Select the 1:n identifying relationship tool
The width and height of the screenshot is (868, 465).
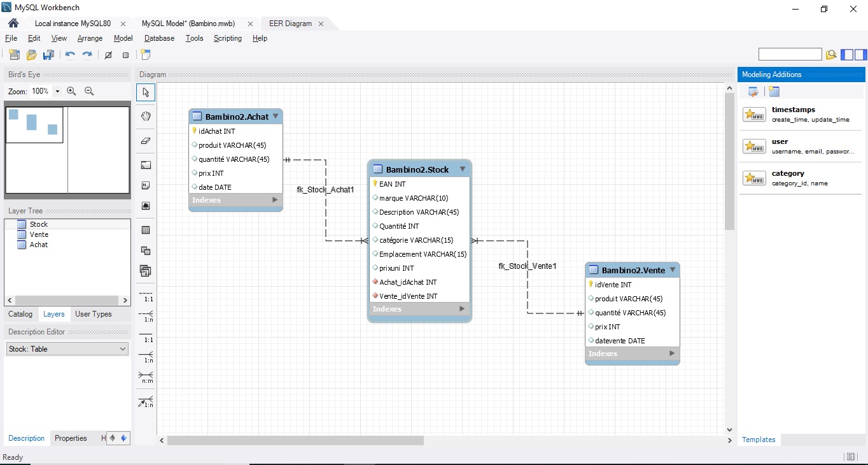(146, 357)
